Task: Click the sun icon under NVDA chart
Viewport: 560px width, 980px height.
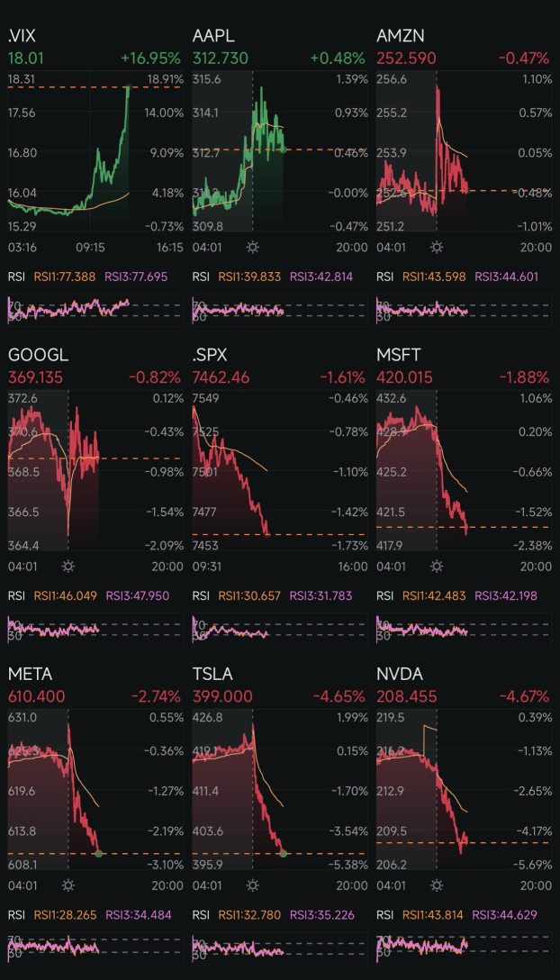Action: [437, 885]
